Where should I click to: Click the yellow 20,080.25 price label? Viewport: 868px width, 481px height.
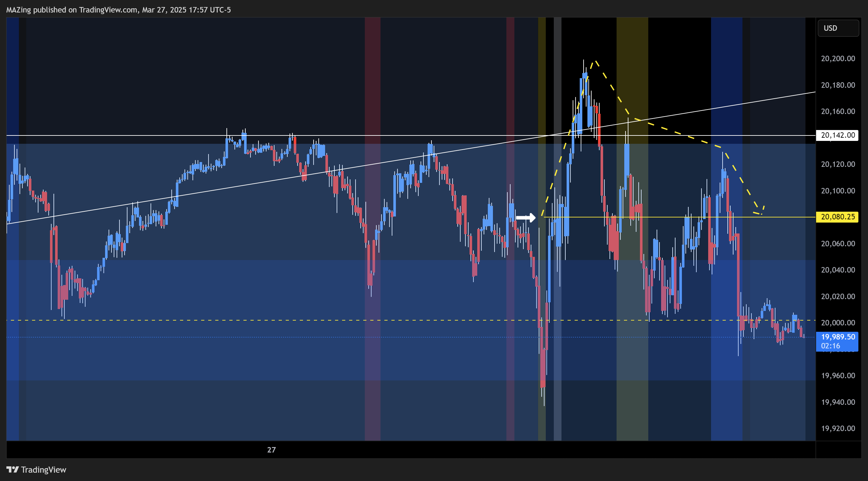(x=837, y=216)
